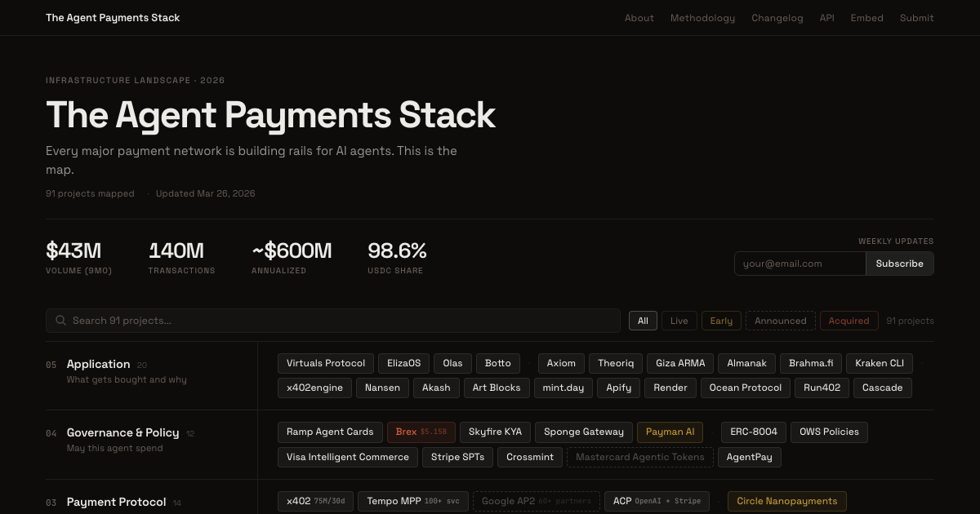980x514 pixels.
Task: Click the Brex acquired project tag
Action: click(421, 432)
